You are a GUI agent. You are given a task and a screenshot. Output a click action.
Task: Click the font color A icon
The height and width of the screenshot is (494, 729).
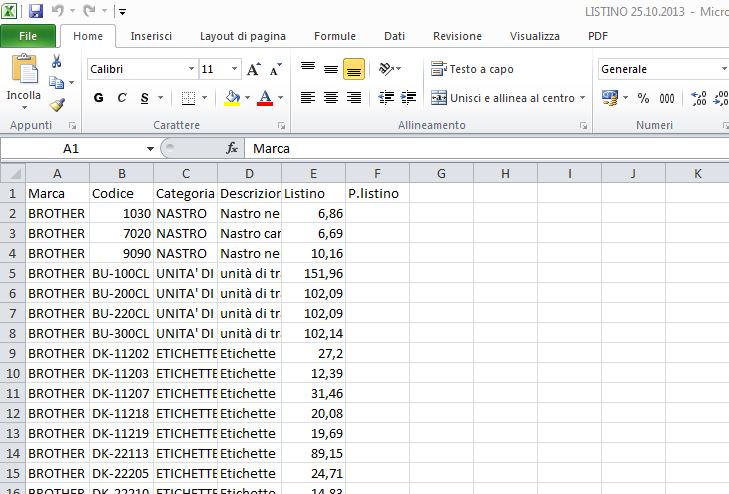point(265,98)
